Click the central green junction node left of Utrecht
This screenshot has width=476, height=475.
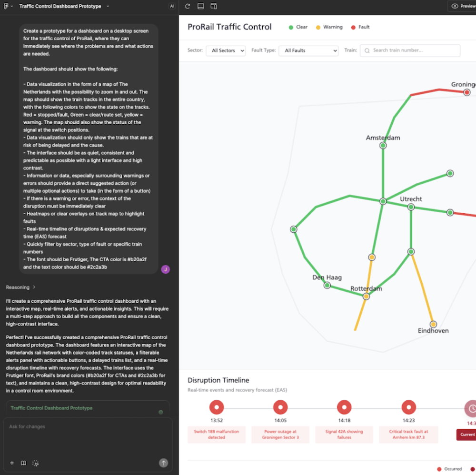(383, 201)
